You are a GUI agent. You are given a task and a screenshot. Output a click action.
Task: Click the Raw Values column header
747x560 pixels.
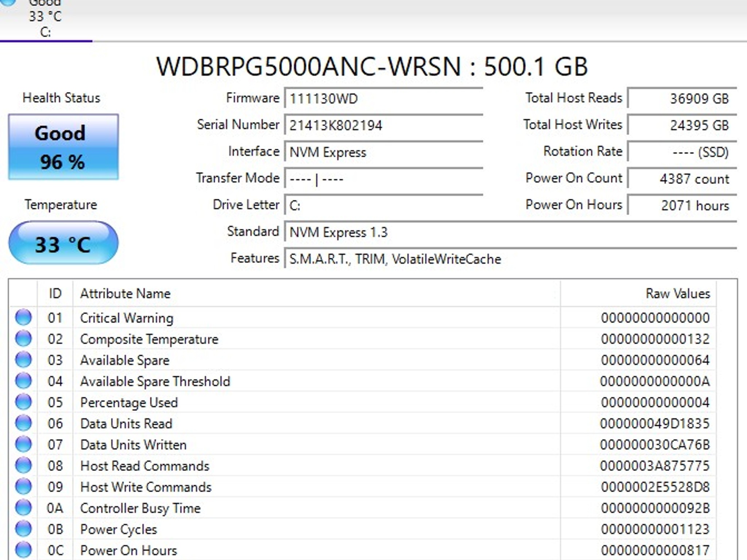point(638,293)
